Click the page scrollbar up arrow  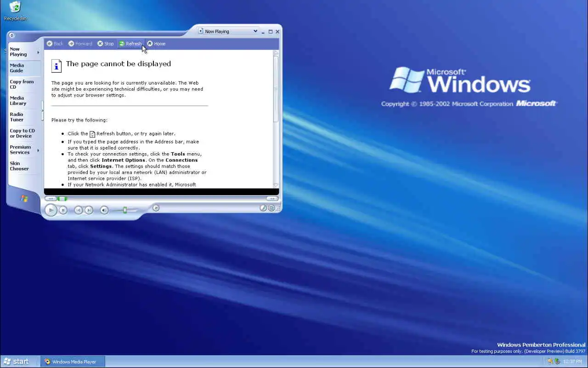point(276,53)
